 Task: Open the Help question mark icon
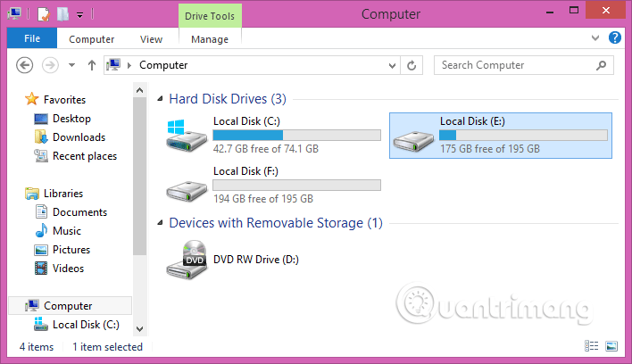(614, 38)
